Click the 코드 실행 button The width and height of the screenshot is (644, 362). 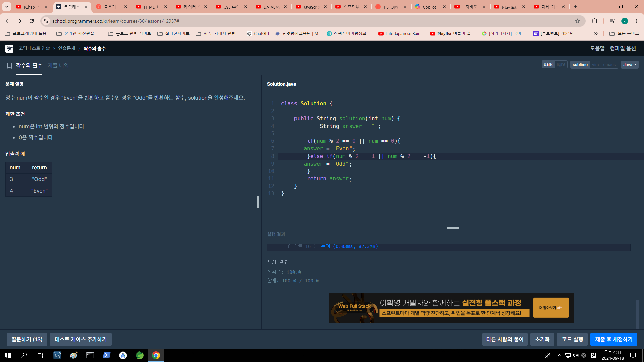572,339
